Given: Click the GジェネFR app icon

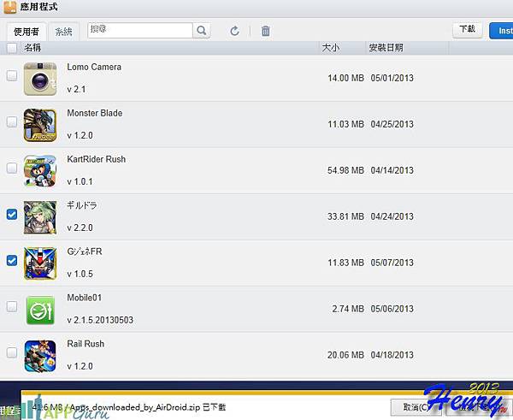Looking at the screenshot, I should click(x=40, y=263).
